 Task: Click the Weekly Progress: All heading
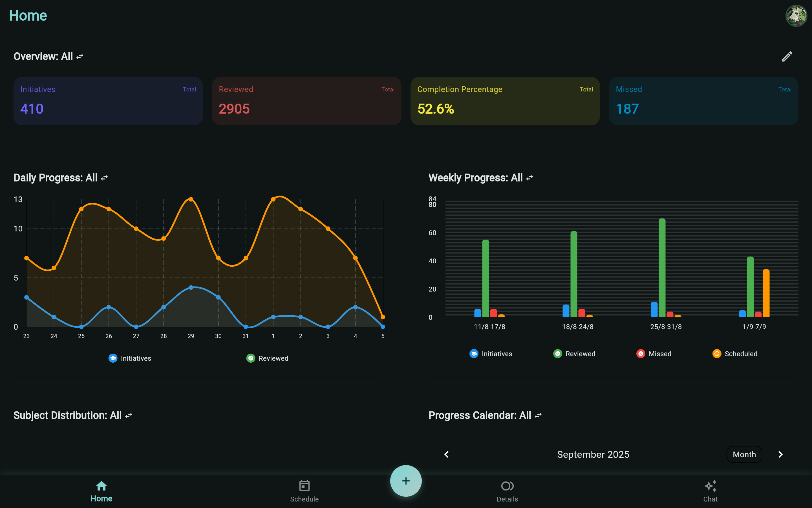475,178
